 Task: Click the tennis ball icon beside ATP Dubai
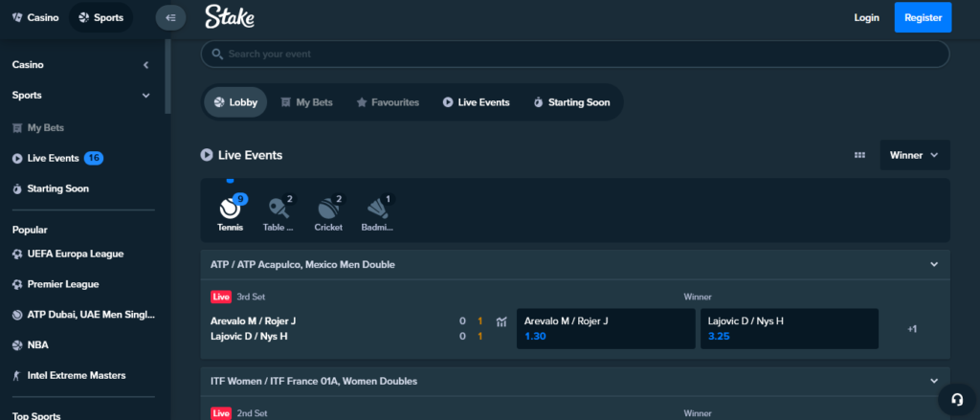click(17, 316)
